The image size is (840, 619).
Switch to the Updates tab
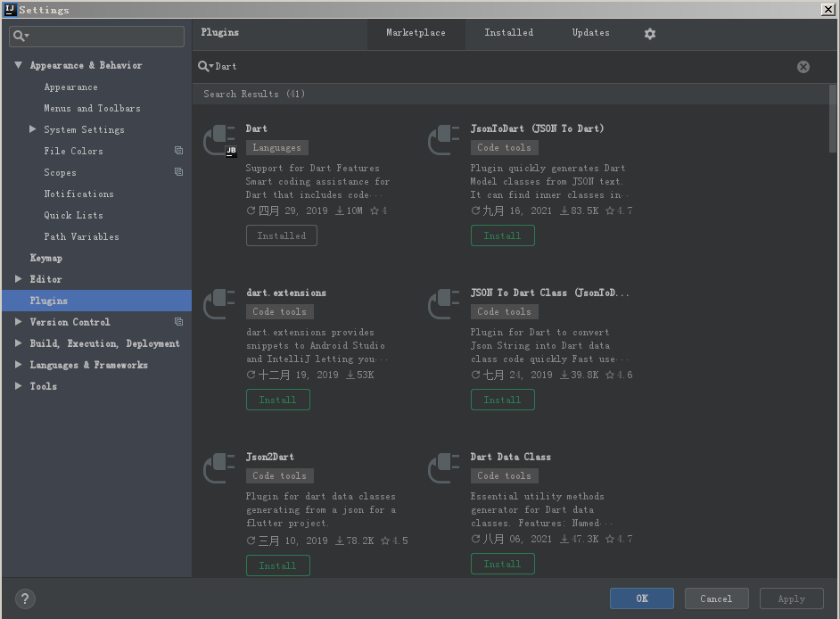click(590, 33)
